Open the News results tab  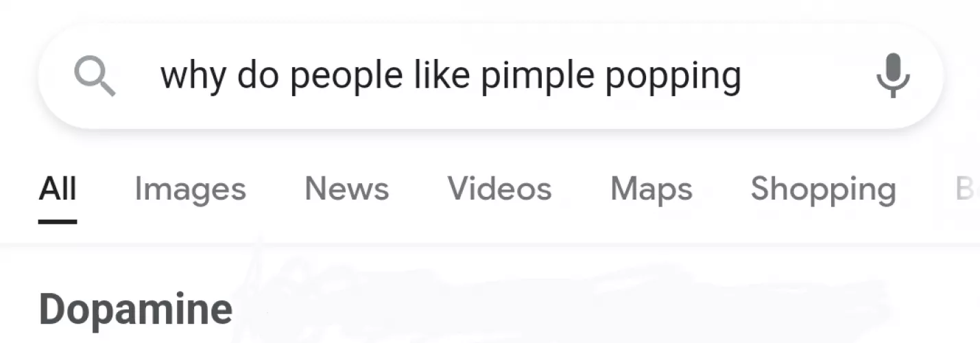(346, 189)
